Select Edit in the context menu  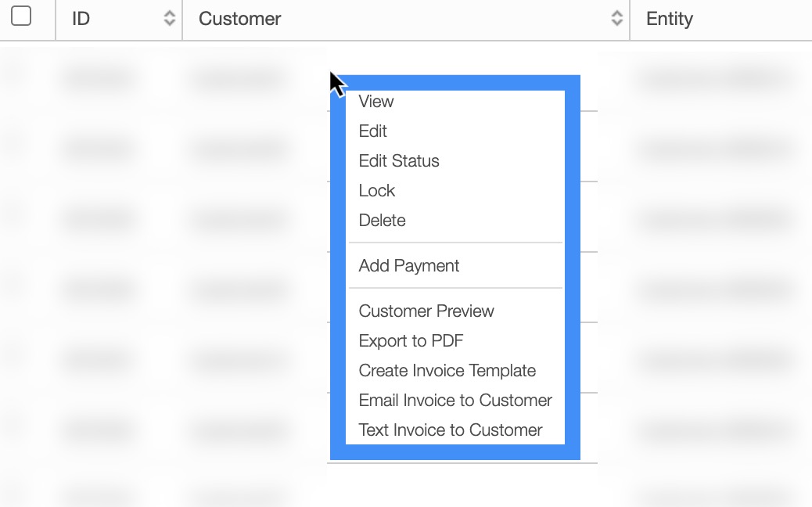tap(373, 131)
